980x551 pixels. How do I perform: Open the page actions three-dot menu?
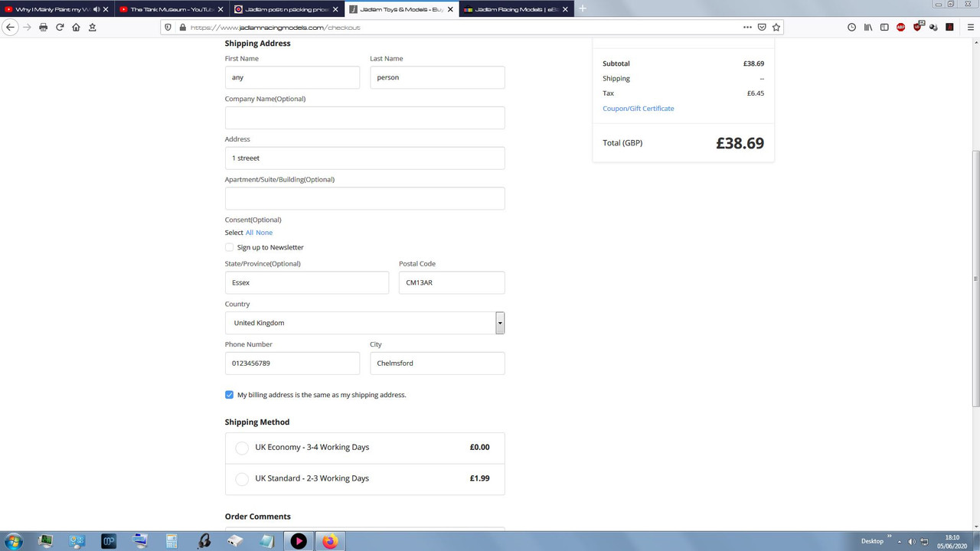pyautogui.click(x=747, y=27)
